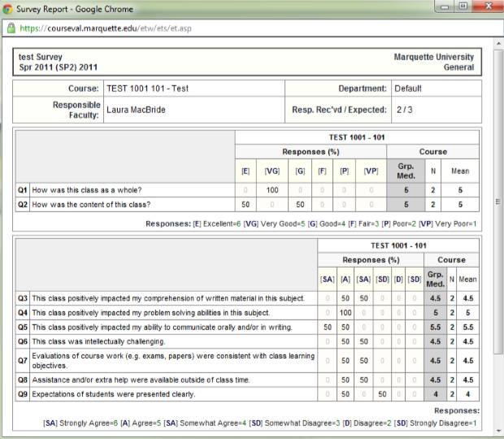Click the 100 value in Q1 row

[x=272, y=190]
